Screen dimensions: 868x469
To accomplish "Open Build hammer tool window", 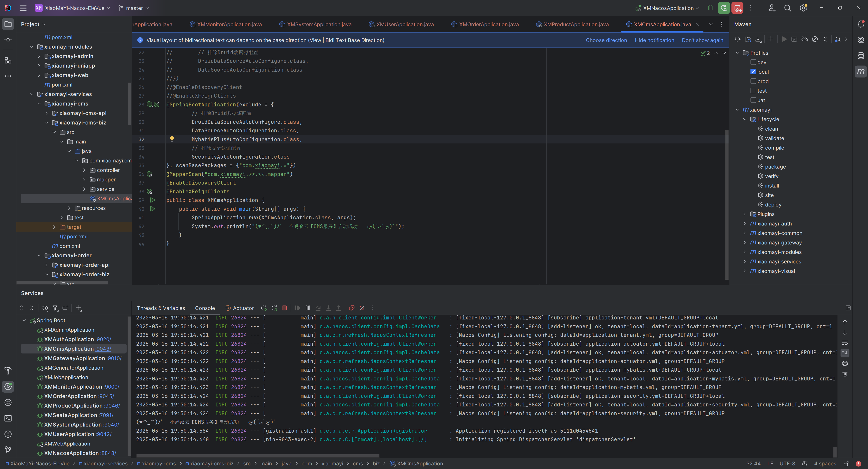I will [8, 371].
